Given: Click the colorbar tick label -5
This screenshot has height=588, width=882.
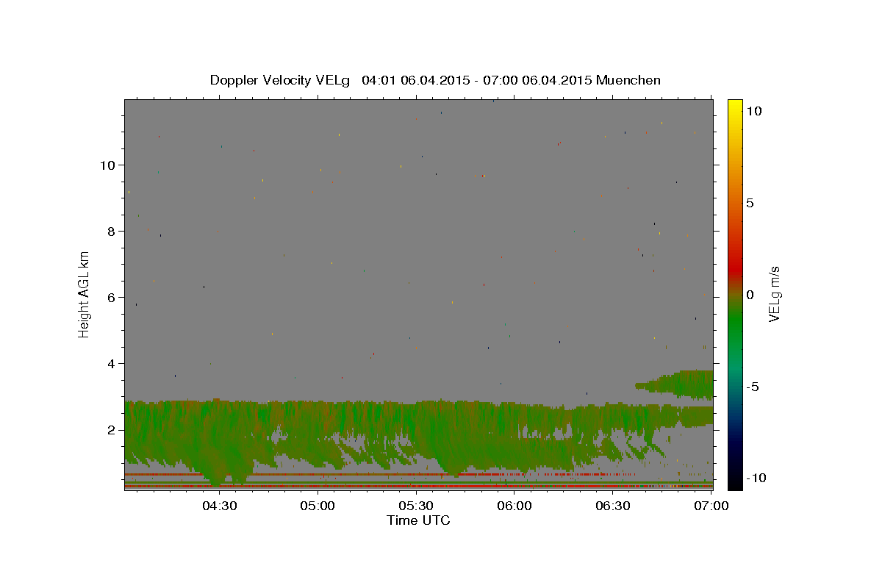Looking at the screenshot, I should tap(754, 387).
